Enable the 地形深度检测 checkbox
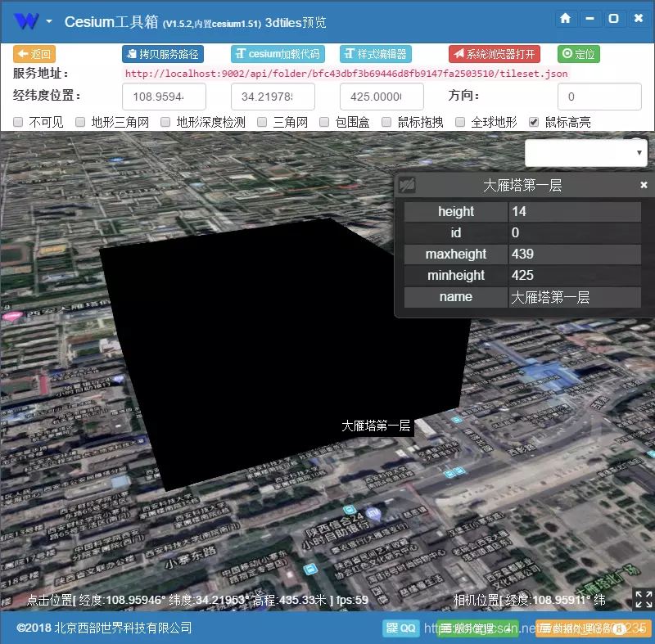 pyautogui.click(x=165, y=122)
